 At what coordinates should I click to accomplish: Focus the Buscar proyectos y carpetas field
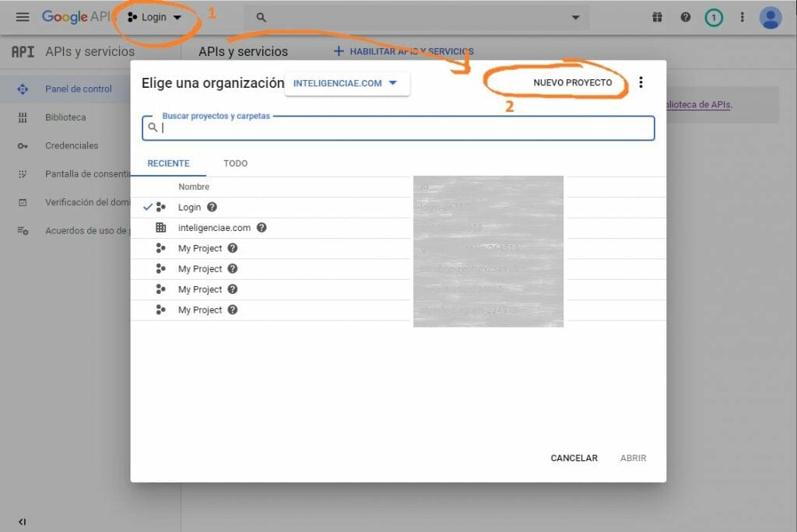[x=405, y=128]
